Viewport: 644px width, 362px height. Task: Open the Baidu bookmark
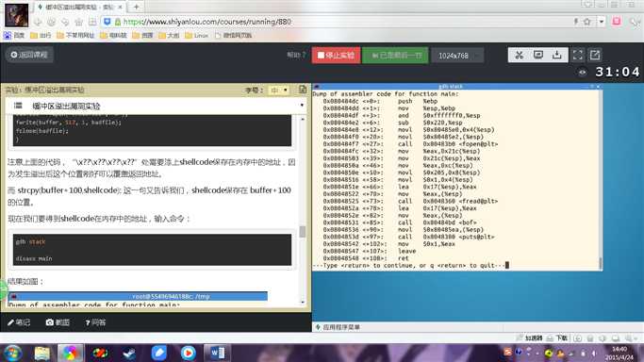14,35
